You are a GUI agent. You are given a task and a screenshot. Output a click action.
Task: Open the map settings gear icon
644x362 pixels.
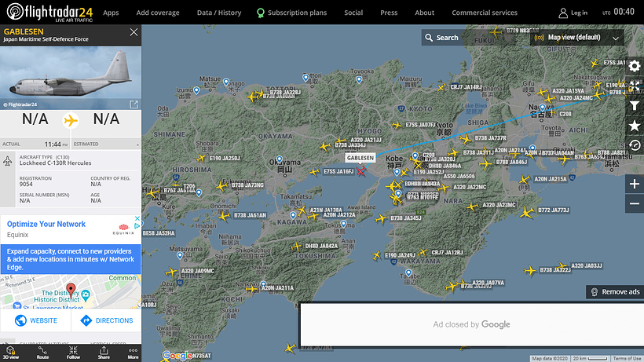pos(635,66)
